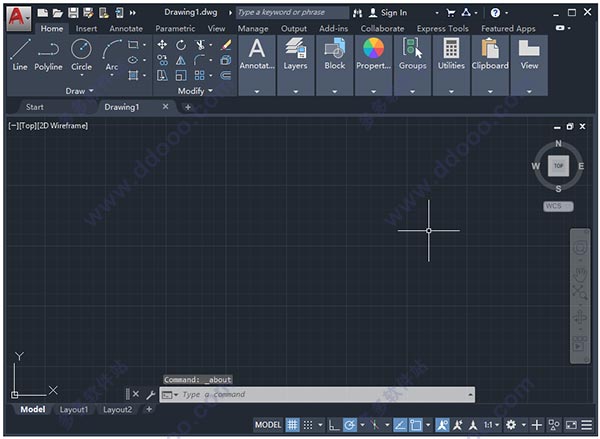The width and height of the screenshot is (600, 439).
Task: Expand the Modify panel
Action: [x=195, y=91]
